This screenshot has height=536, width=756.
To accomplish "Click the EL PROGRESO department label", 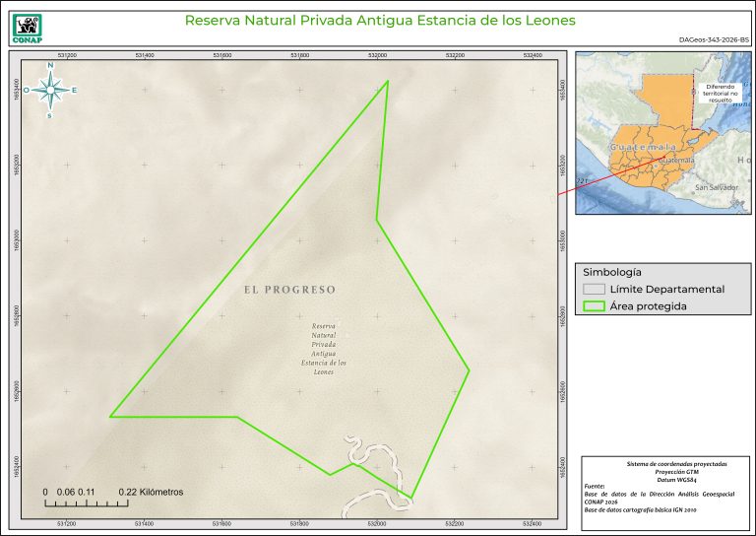I will pyautogui.click(x=289, y=290).
